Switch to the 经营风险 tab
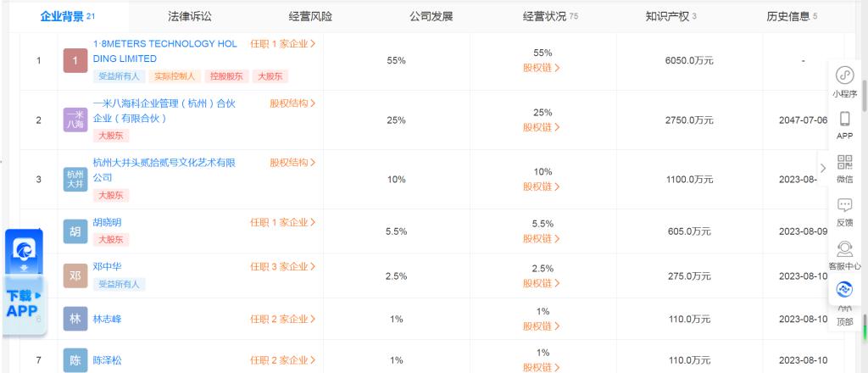 [x=310, y=16]
